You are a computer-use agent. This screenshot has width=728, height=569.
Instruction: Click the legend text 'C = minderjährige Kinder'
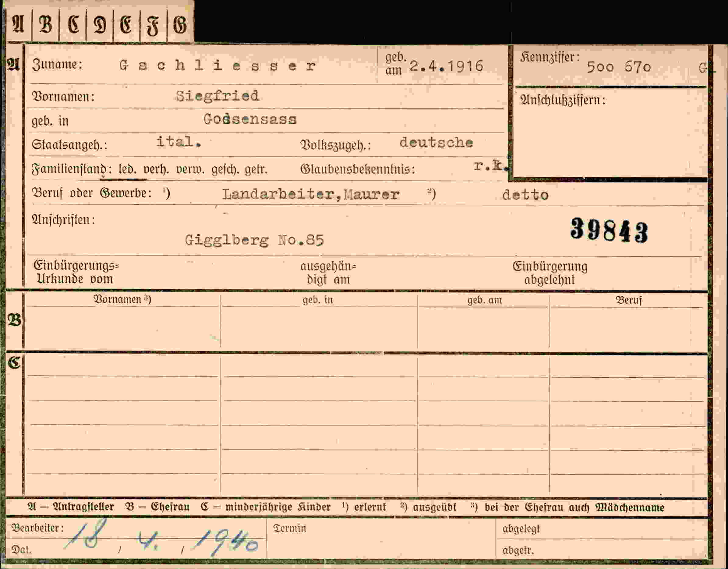coord(265,507)
